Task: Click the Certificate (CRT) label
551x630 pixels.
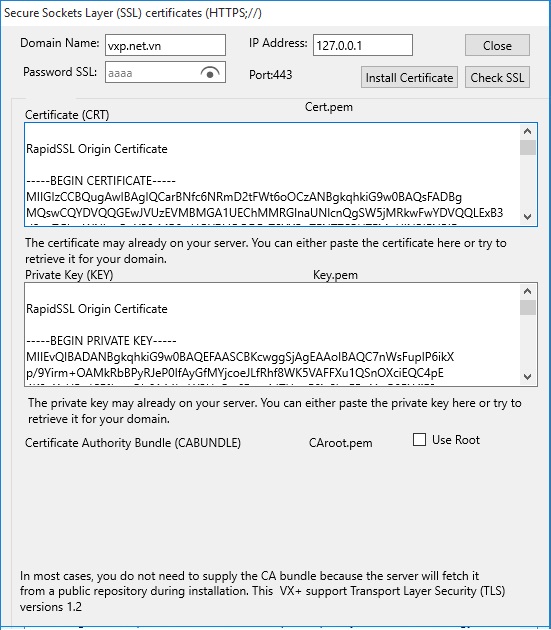Action: [67, 115]
